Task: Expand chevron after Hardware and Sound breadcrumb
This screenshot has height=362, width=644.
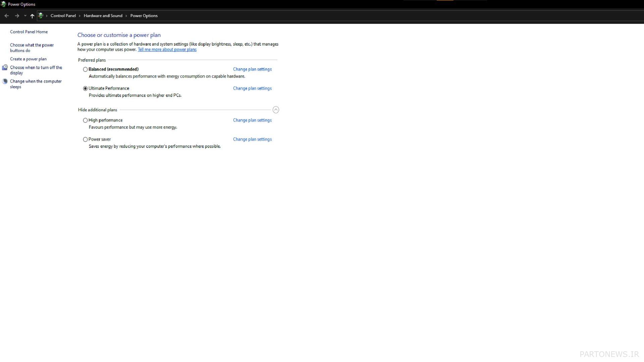Action: coord(126,16)
